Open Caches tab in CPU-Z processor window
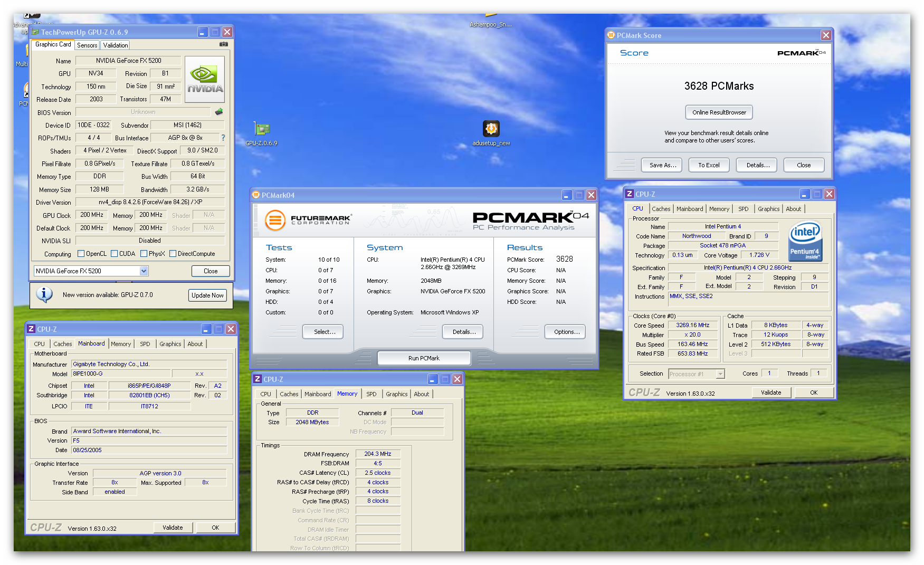 pyautogui.click(x=661, y=209)
